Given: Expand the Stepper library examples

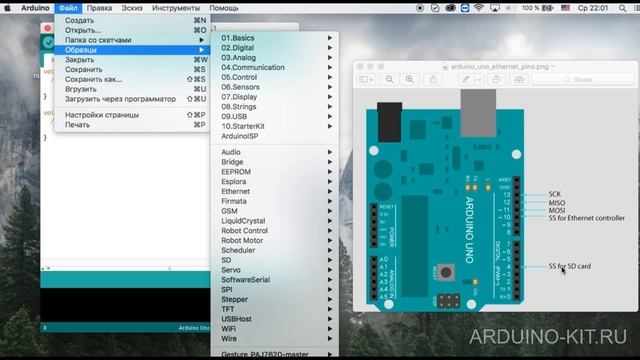Looking at the screenshot, I should (275, 299).
